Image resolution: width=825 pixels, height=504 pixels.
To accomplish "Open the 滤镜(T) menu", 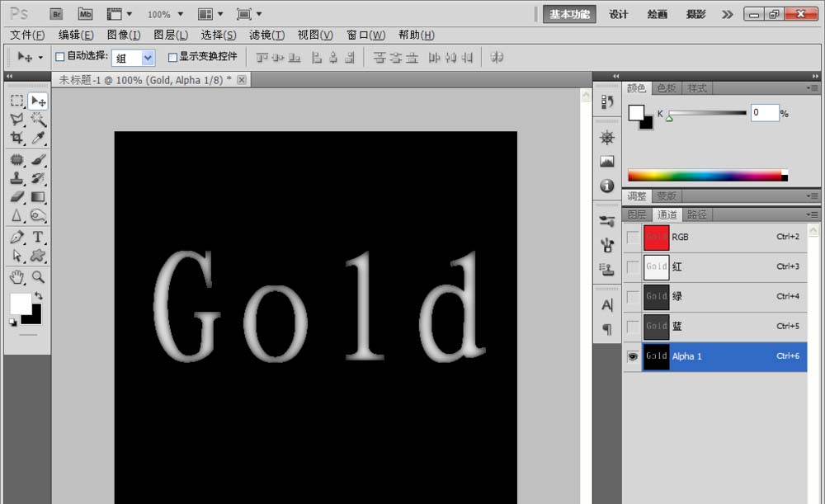I will [266, 35].
